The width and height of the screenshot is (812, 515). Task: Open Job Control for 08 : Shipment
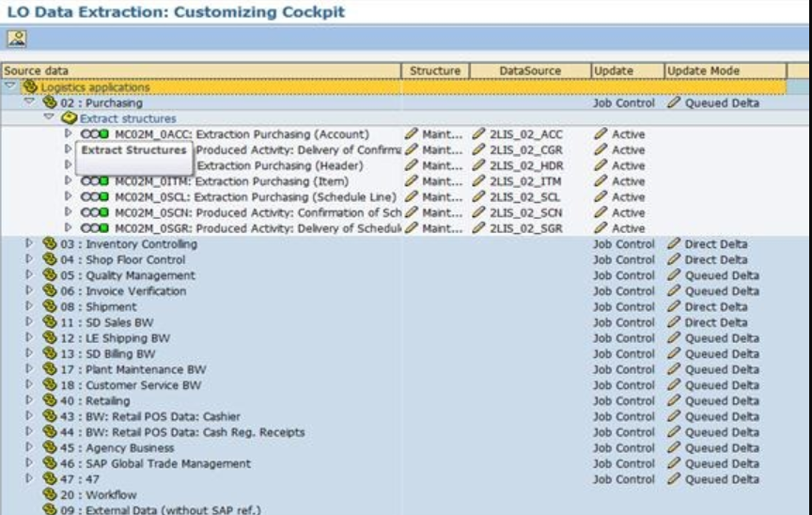623,306
